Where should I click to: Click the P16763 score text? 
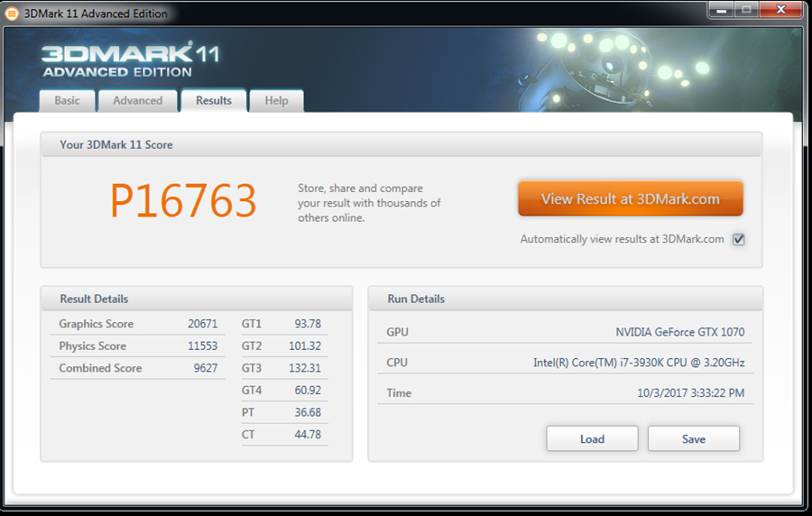tap(183, 200)
